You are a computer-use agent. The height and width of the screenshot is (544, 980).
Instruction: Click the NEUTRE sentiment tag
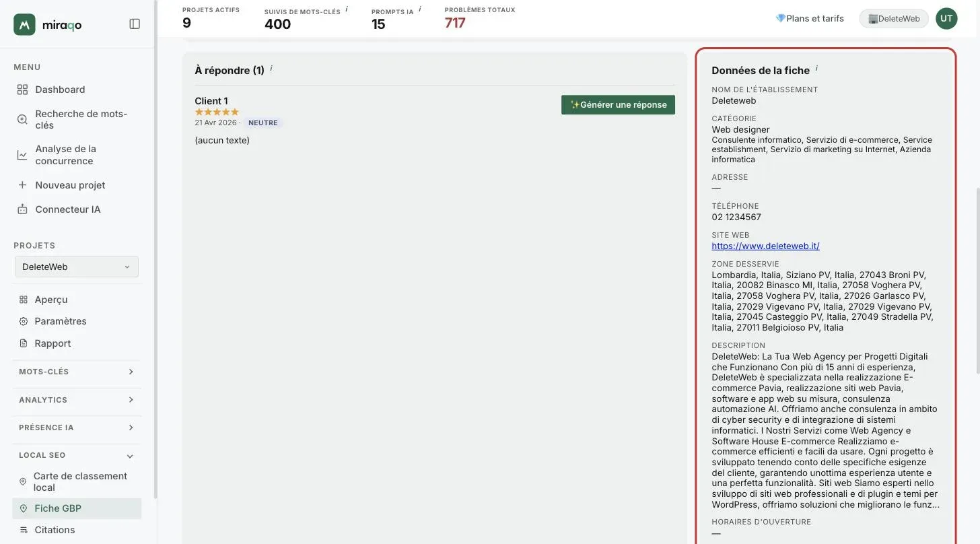pos(263,123)
